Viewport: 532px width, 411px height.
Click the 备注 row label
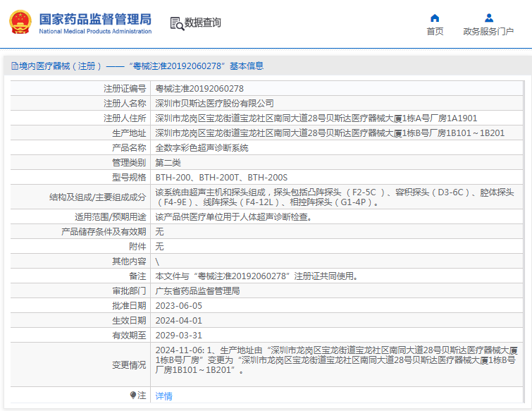(137, 276)
